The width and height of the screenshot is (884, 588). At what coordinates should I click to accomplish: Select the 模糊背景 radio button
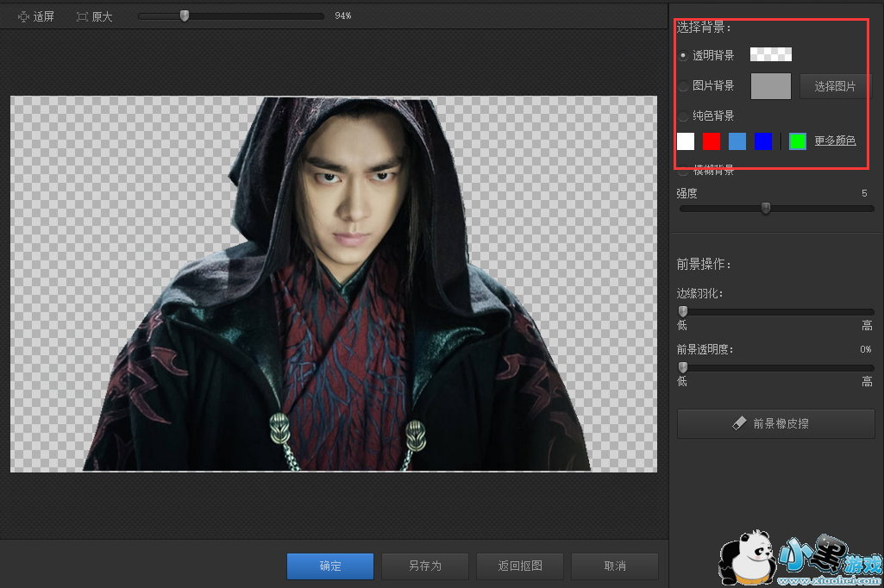coord(683,170)
